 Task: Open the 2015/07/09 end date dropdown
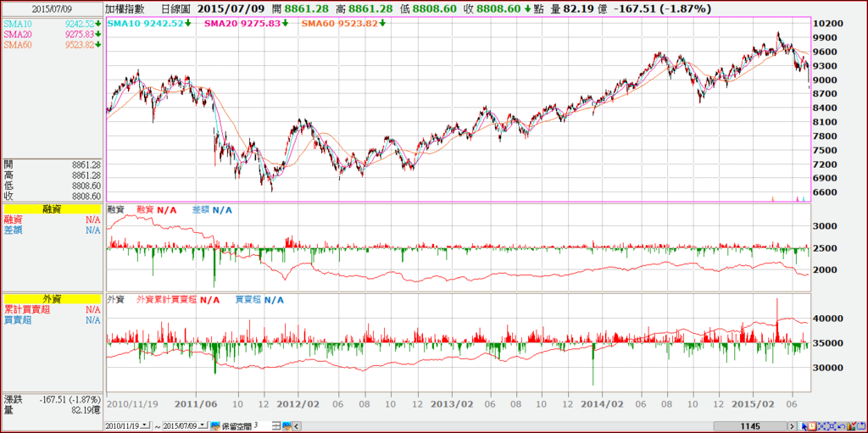pos(203,425)
